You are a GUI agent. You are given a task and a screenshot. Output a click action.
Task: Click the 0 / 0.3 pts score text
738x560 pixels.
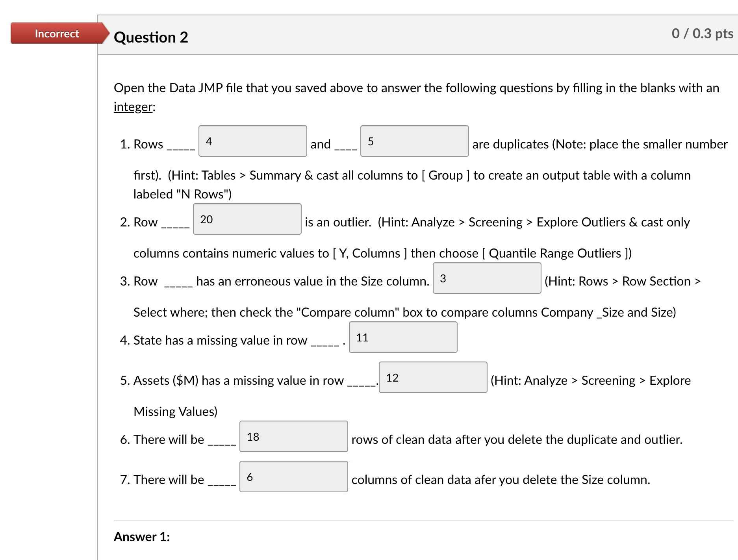702,33
